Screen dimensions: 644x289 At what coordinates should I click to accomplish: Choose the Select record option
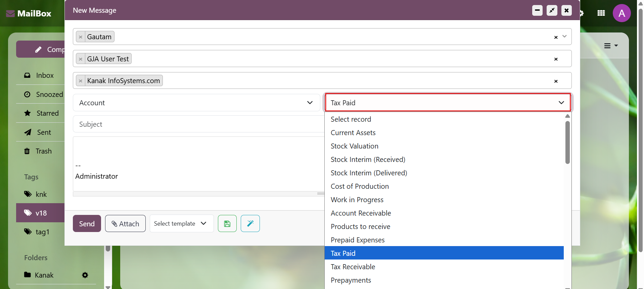444,119
